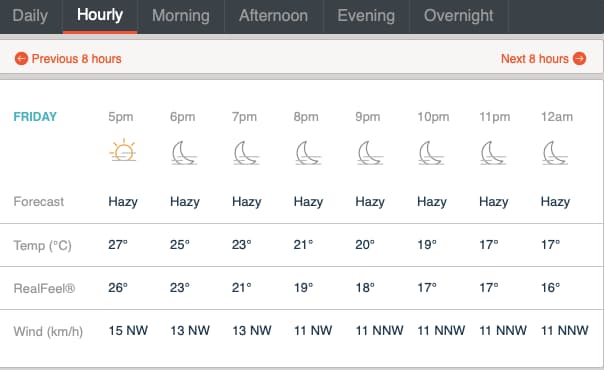This screenshot has height=370, width=604.
Task: Click the 5pm hour column header
Action: tap(121, 117)
